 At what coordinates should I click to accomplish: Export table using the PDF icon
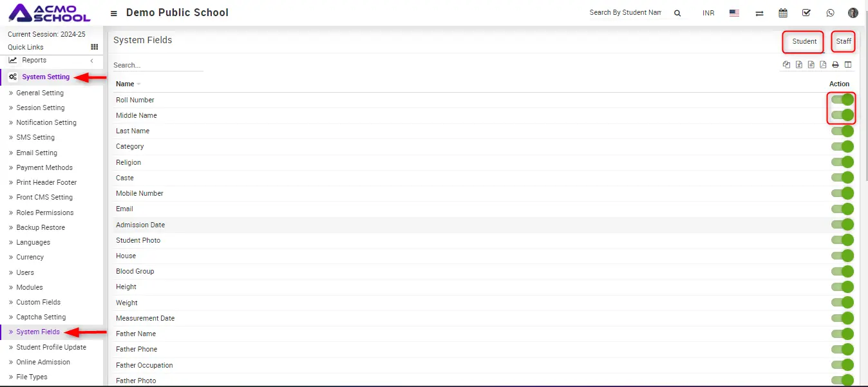click(x=823, y=64)
